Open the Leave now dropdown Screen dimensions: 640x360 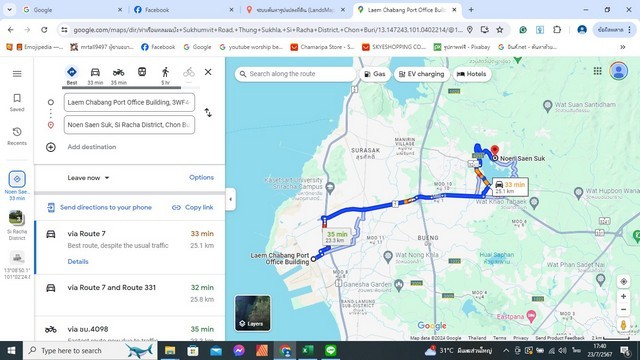88,178
